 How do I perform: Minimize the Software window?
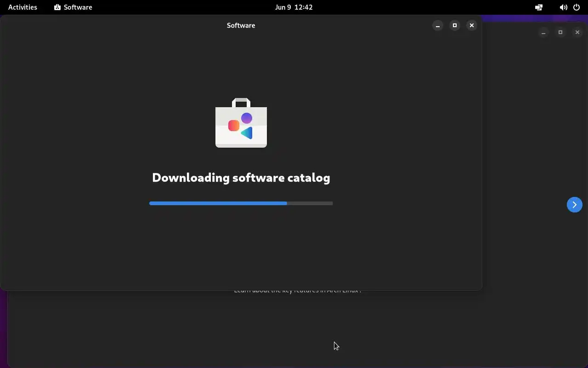point(438,25)
